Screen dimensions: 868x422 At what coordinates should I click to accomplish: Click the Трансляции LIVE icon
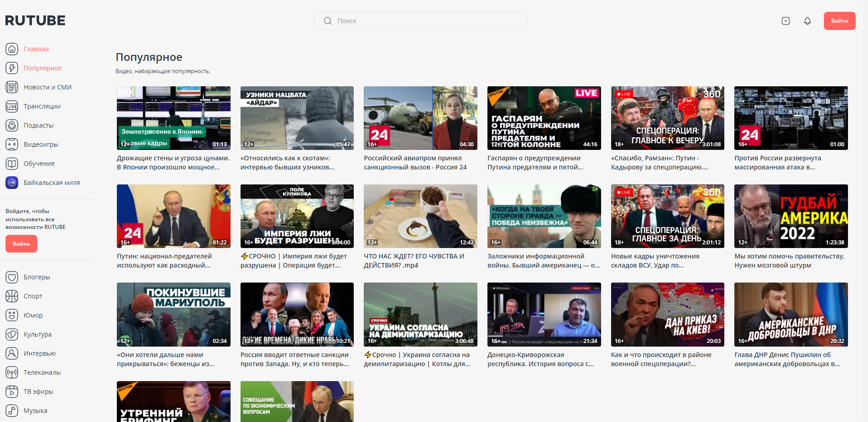[x=12, y=106]
